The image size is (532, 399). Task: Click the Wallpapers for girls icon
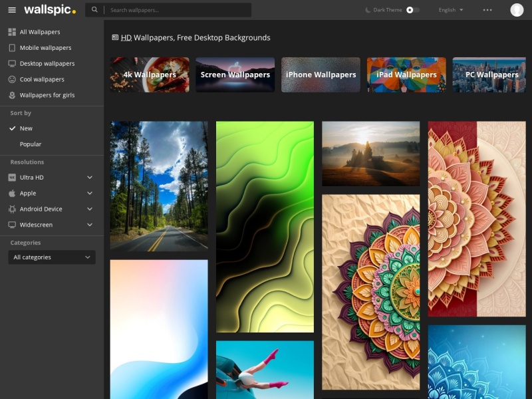12,95
